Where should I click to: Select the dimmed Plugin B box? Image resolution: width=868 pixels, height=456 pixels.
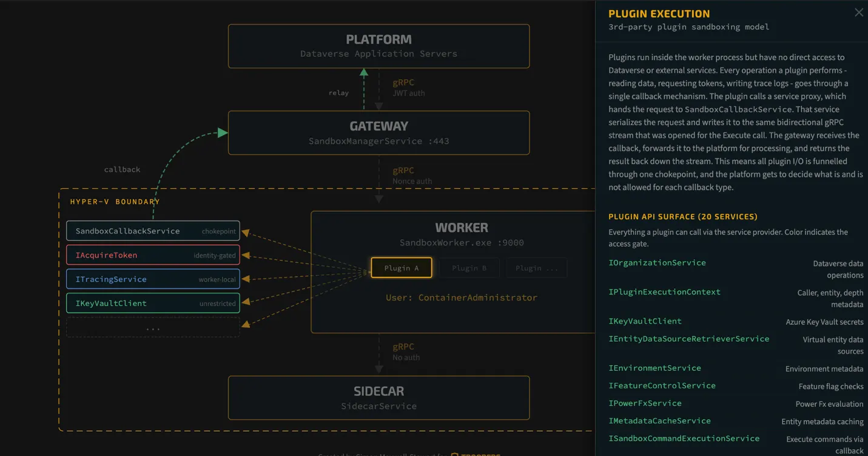[x=469, y=268]
